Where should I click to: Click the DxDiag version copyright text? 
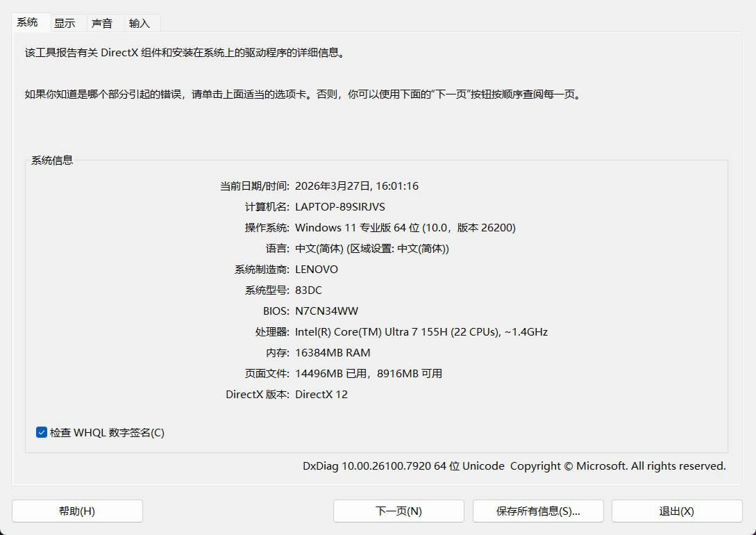tap(514, 466)
